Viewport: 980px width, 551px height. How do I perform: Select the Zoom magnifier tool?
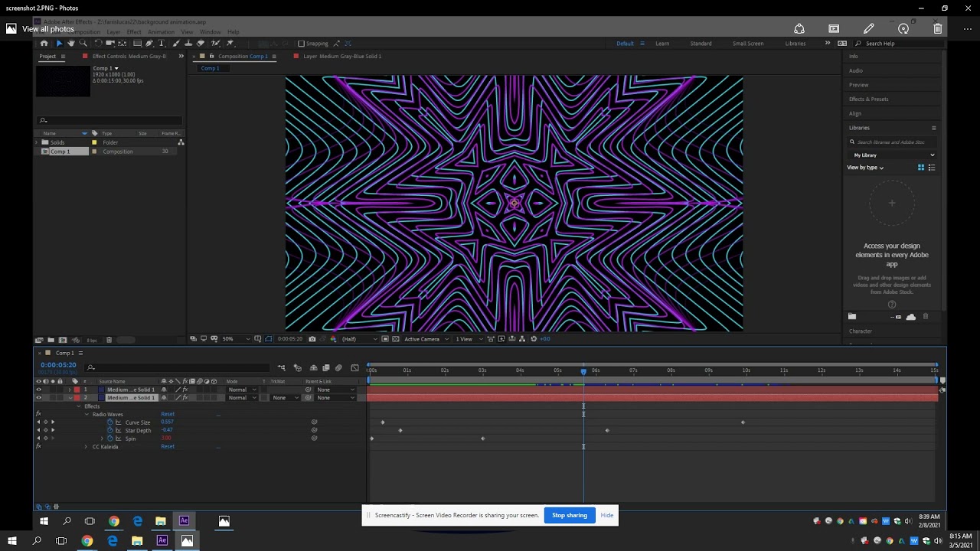pyautogui.click(x=83, y=44)
